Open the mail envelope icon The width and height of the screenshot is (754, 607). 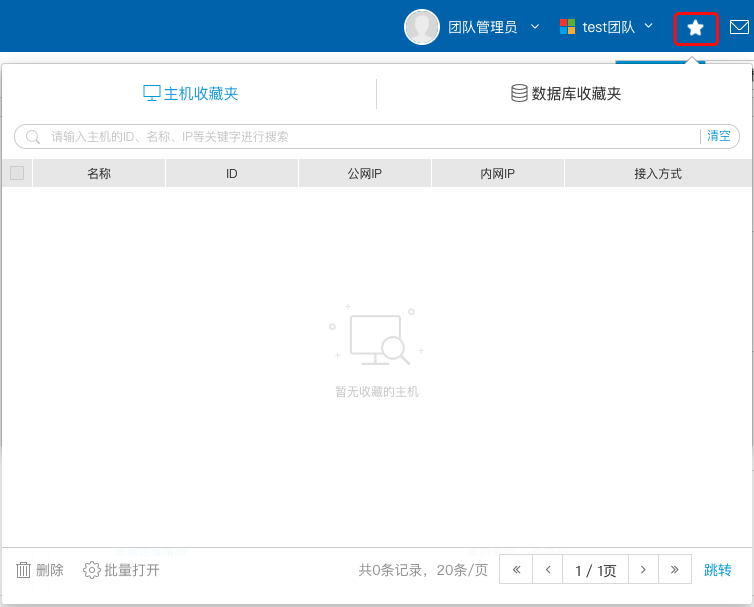739,28
